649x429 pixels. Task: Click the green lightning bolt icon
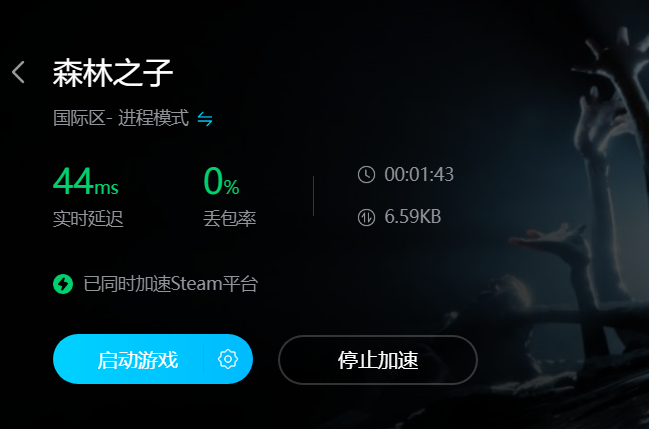[63, 284]
